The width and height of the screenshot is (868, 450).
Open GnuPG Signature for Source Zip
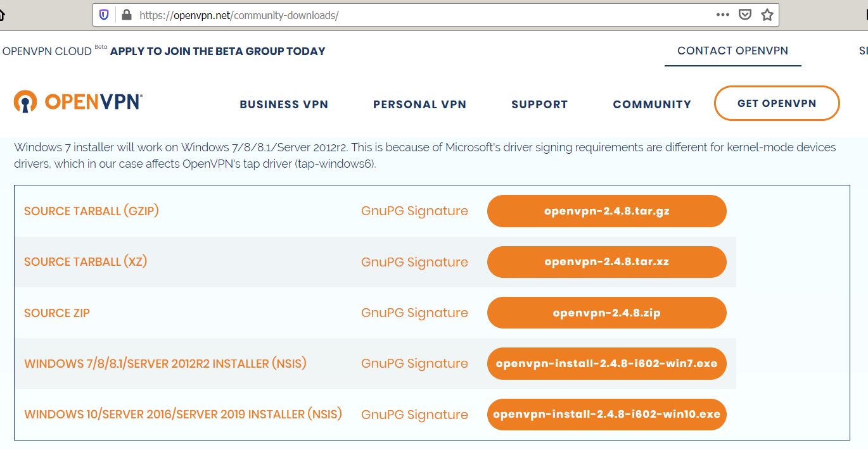pos(414,313)
